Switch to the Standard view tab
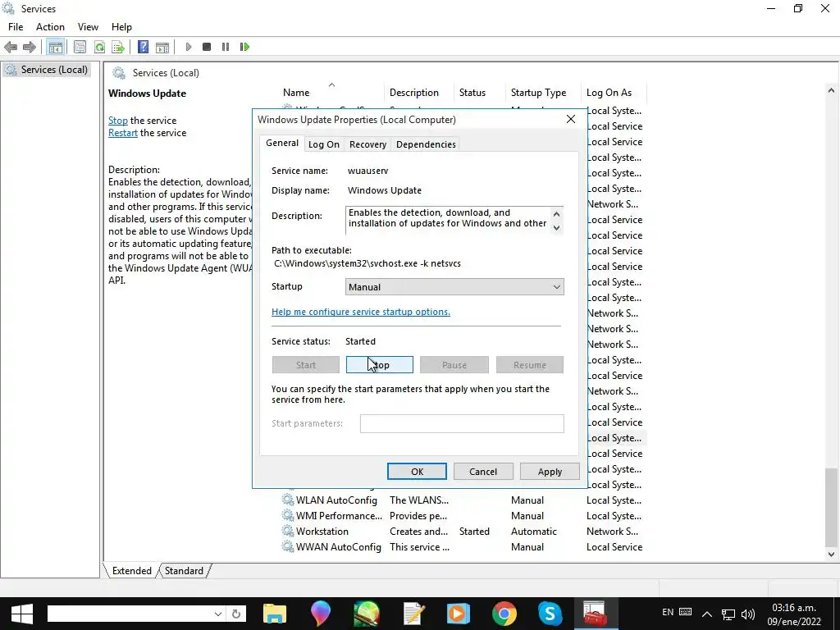Image resolution: width=840 pixels, height=630 pixels. pos(184,571)
